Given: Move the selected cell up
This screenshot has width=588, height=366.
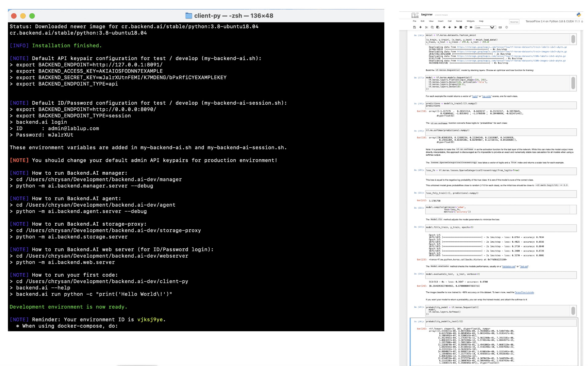Looking at the screenshot, I should (x=444, y=27).
